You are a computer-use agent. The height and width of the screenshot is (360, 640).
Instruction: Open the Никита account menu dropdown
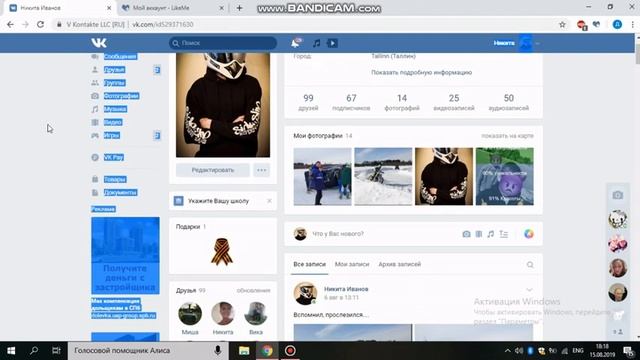pos(516,43)
